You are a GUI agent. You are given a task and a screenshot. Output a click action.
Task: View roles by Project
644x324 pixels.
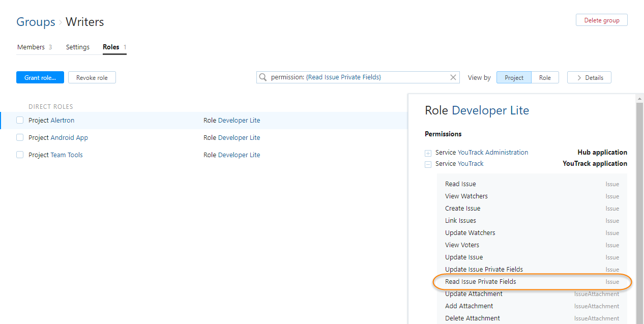click(514, 77)
